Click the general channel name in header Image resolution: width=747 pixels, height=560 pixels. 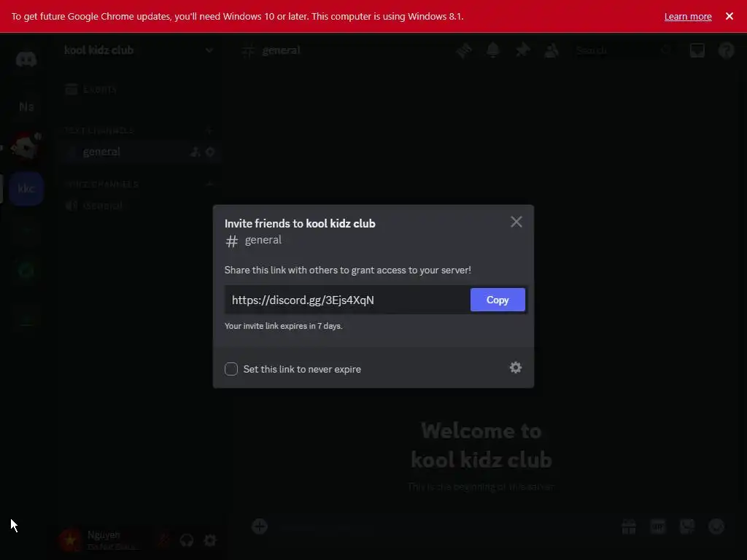click(281, 50)
